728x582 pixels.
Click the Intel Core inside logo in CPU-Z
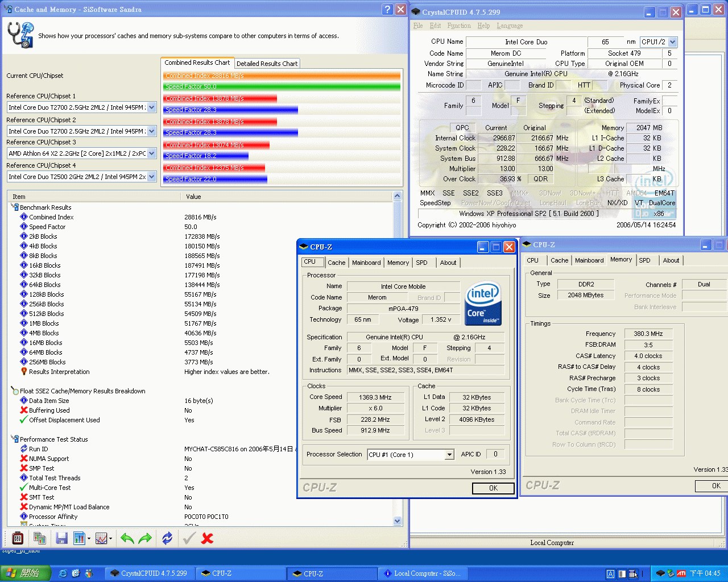(483, 304)
